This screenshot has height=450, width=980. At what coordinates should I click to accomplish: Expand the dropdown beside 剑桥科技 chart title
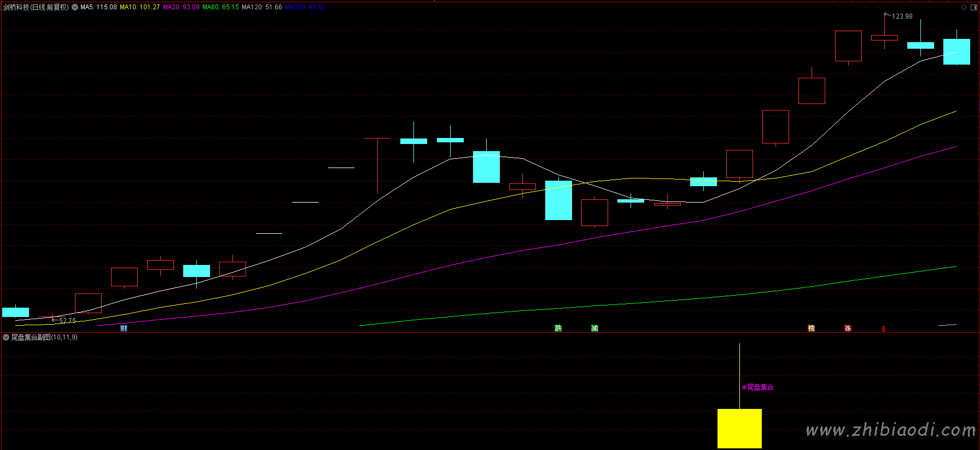pos(75,7)
